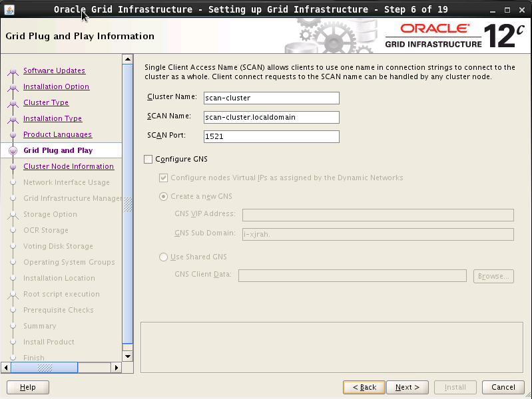
Task: Click the Back button
Action: (x=364, y=387)
